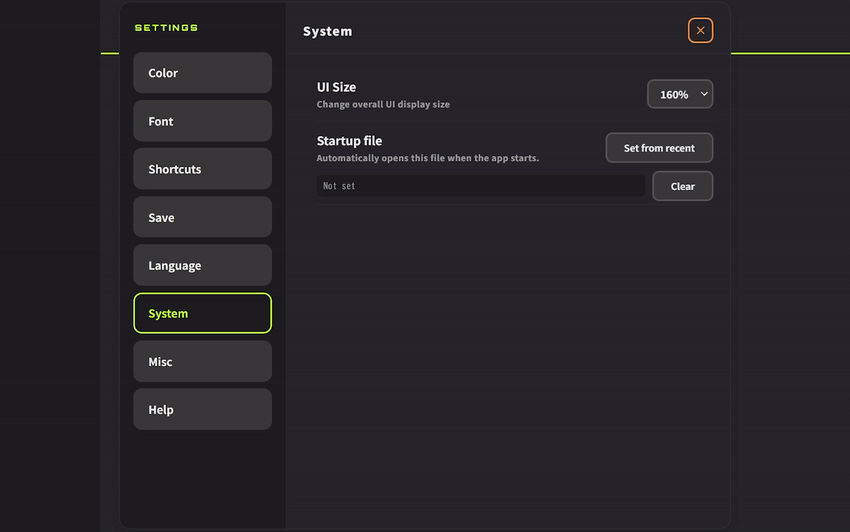Open the Language settings section
Screen dimensions: 850x532
point(202,265)
